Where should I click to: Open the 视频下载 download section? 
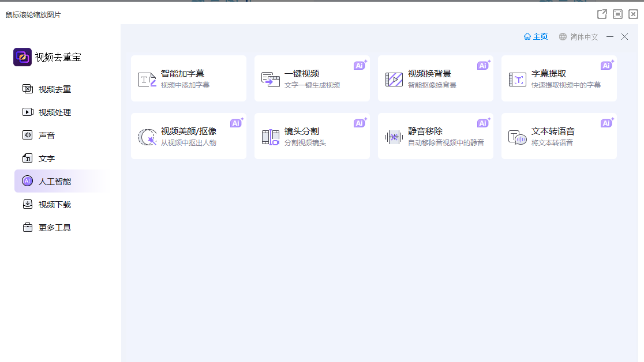(x=54, y=205)
